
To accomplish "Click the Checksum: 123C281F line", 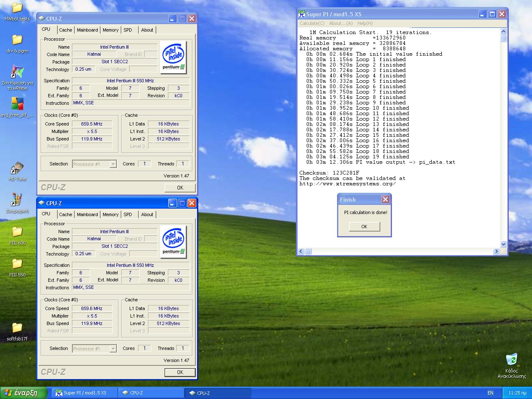I will tap(329, 173).
